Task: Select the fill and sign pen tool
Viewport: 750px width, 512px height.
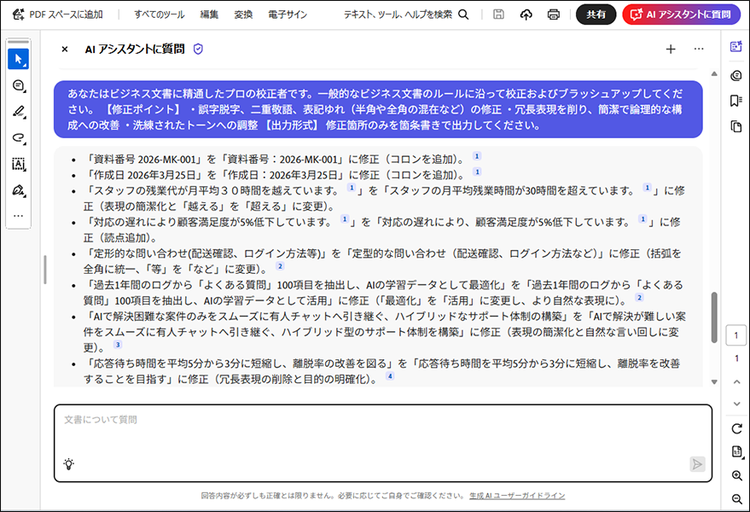Action: tap(18, 191)
